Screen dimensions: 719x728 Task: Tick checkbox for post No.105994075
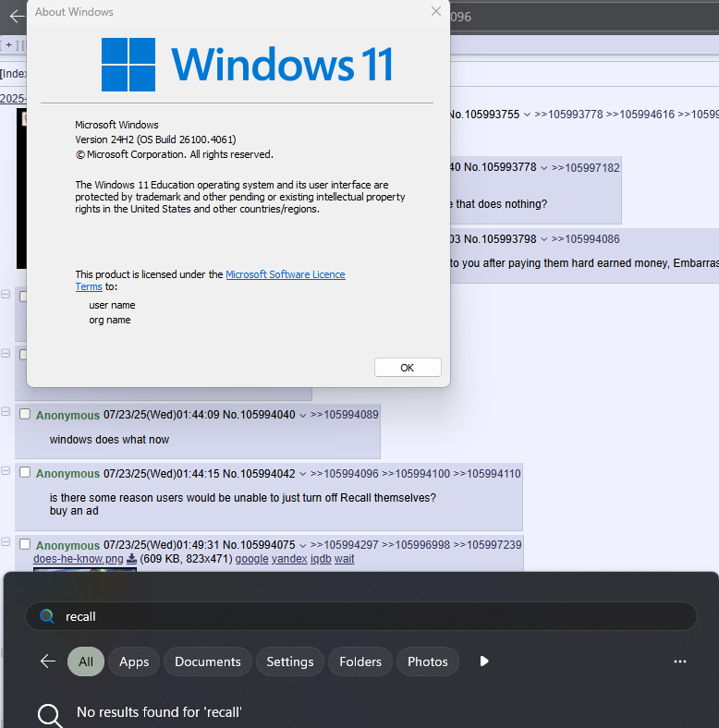[x=25, y=543]
